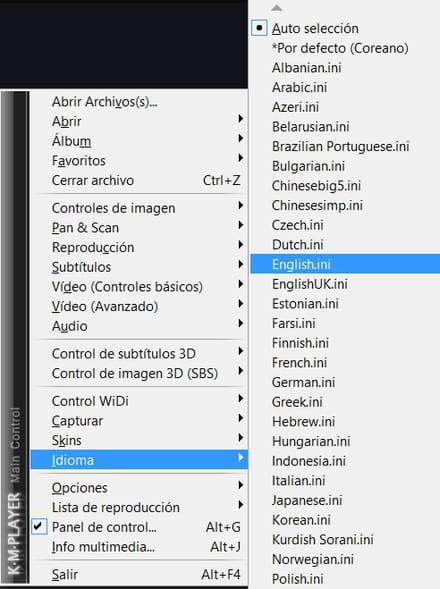Open the Skins submenu arrow
This screenshot has height=589, width=440.
[x=240, y=438]
